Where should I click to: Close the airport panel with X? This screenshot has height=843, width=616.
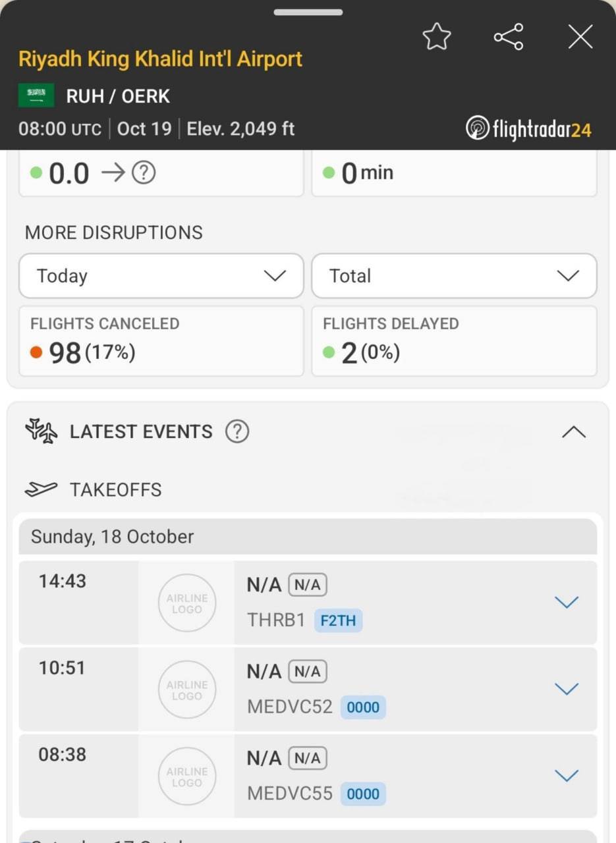tap(580, 37)
